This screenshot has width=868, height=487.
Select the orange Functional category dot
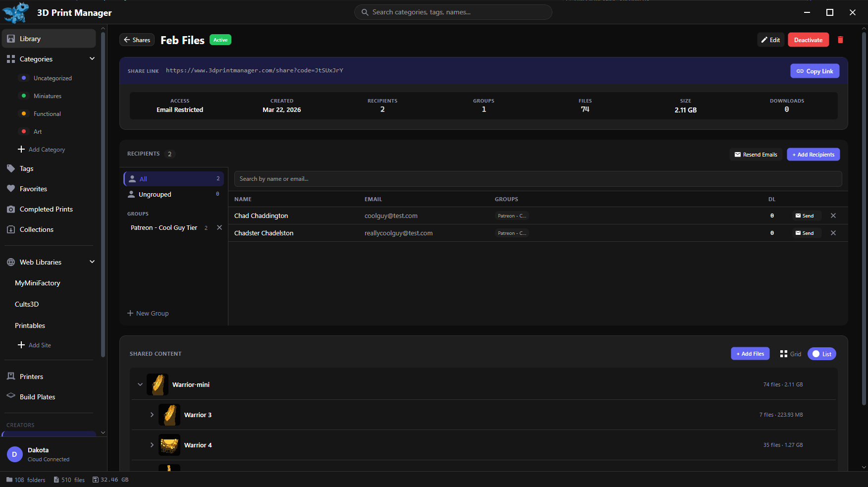point(24,114)
